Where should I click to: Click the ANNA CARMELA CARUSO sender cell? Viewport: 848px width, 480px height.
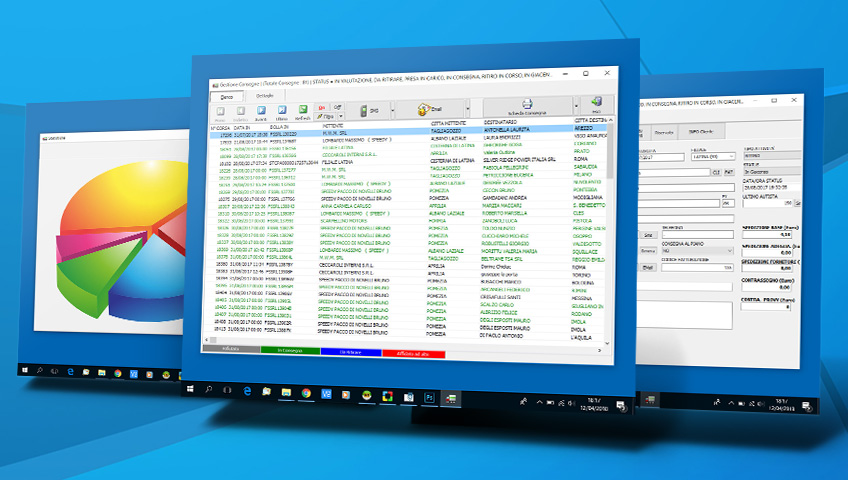346,206
